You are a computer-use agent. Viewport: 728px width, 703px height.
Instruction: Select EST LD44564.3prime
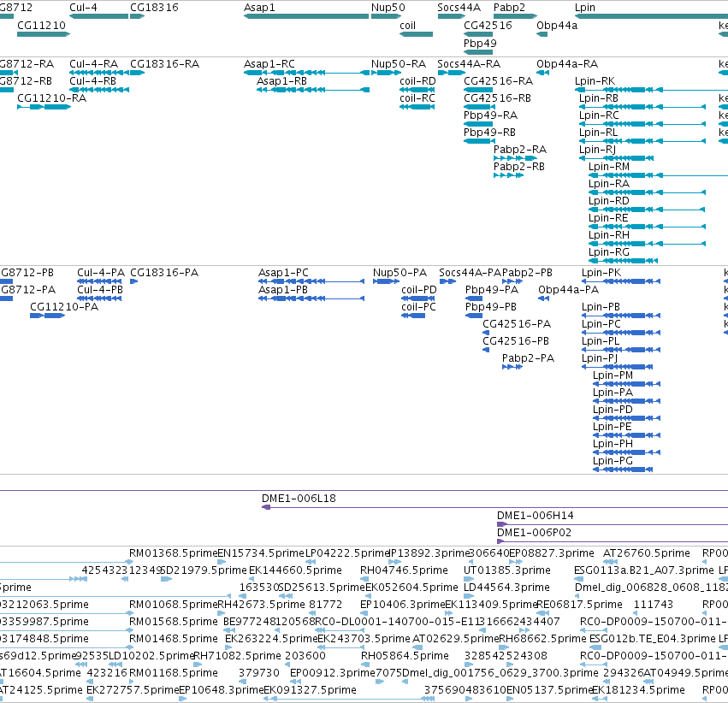506,588
